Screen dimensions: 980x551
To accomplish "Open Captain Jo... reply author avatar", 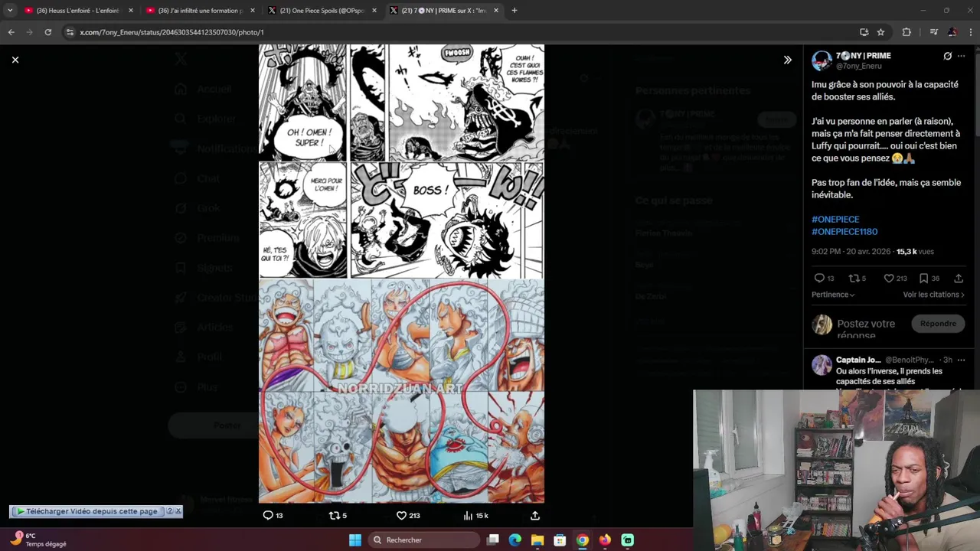I will (x=822, y=364).
